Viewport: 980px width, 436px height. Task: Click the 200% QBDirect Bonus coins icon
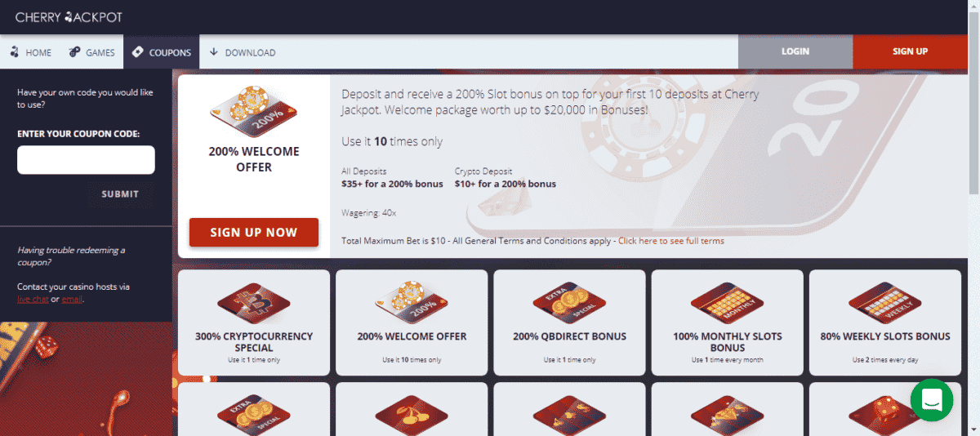tap(569, 302)
